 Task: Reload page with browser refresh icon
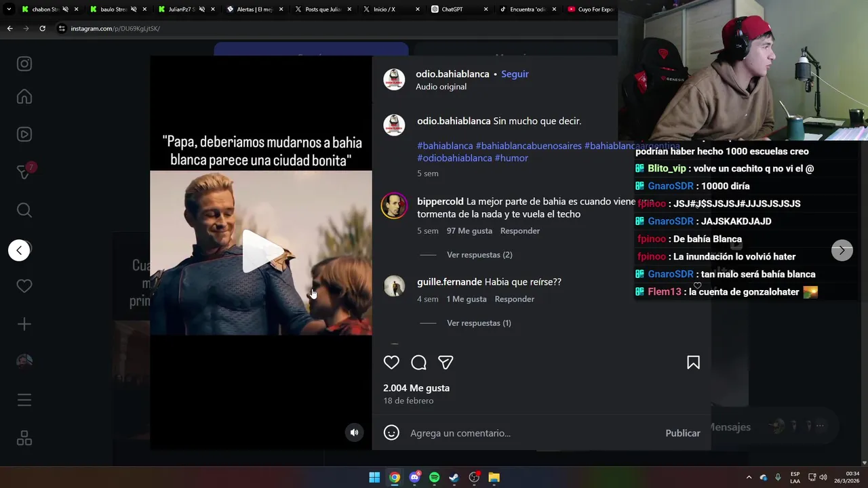pos(42,28)
